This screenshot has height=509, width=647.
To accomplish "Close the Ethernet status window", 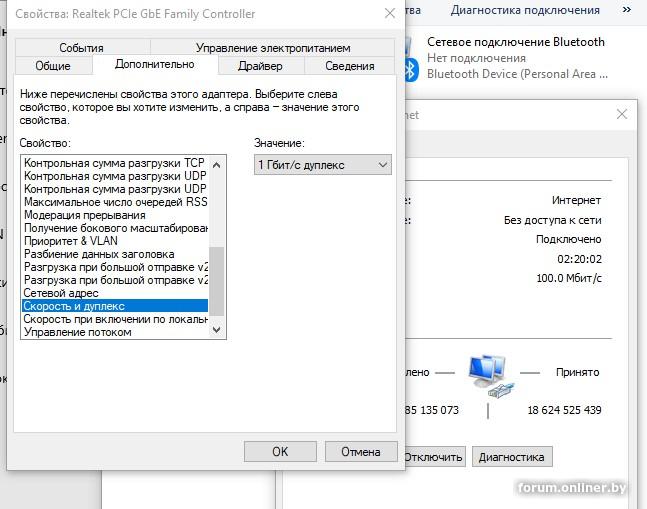I will [622, 114].
